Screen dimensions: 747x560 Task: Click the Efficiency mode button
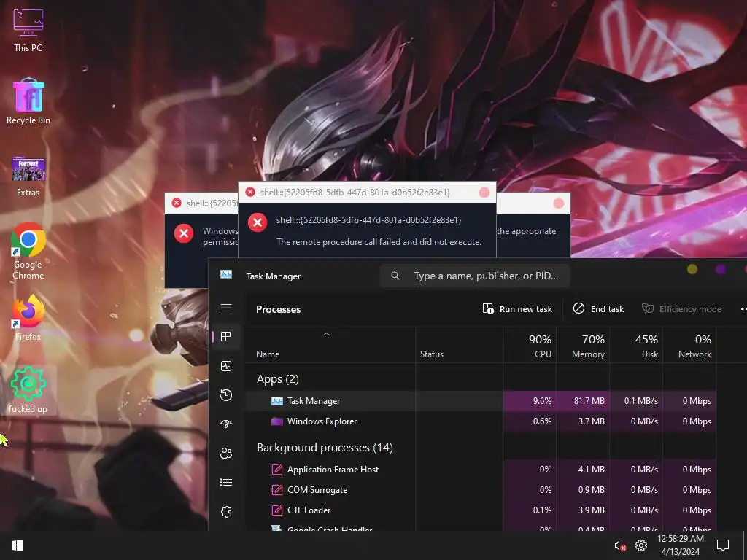(x=681, y=309)
